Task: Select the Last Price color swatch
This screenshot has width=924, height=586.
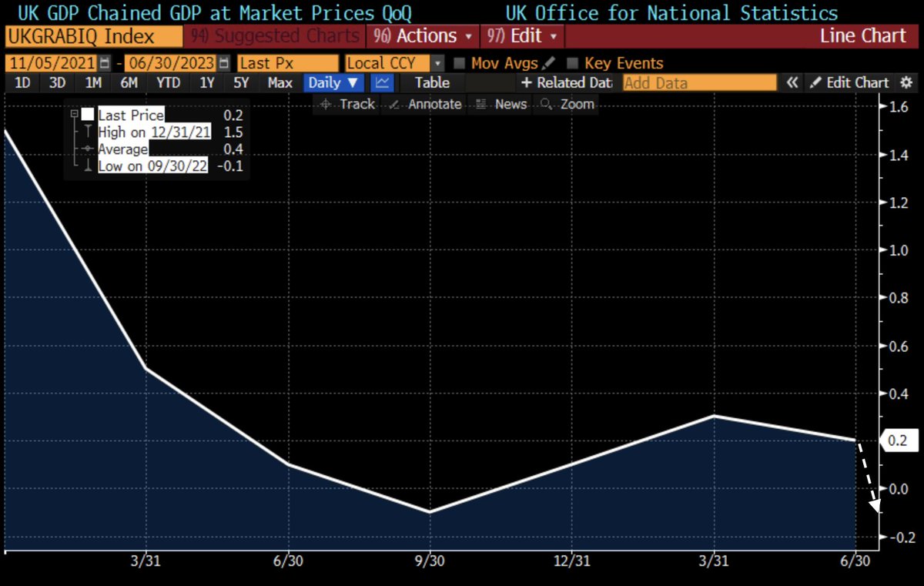Action: (x=88, y=114)
